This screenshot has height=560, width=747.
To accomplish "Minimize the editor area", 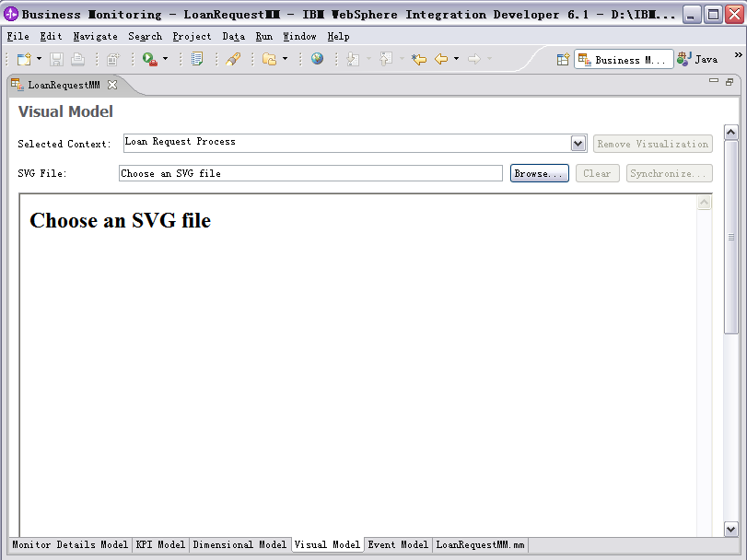I will click(714, 80).
